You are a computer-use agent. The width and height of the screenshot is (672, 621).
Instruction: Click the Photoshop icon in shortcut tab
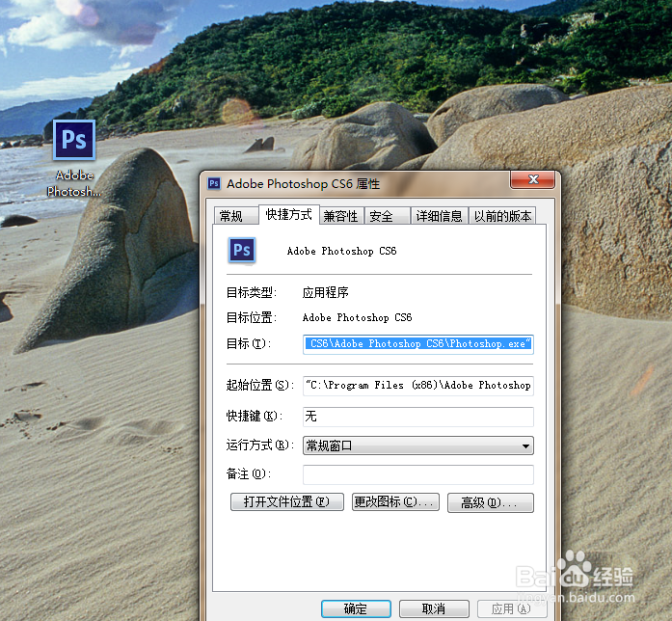[242, 251]
